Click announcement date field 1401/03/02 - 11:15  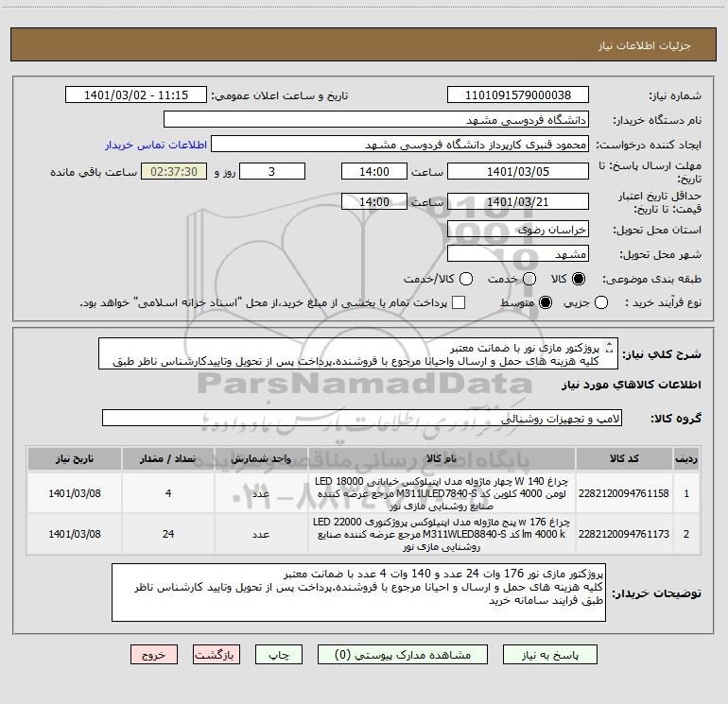136,95
